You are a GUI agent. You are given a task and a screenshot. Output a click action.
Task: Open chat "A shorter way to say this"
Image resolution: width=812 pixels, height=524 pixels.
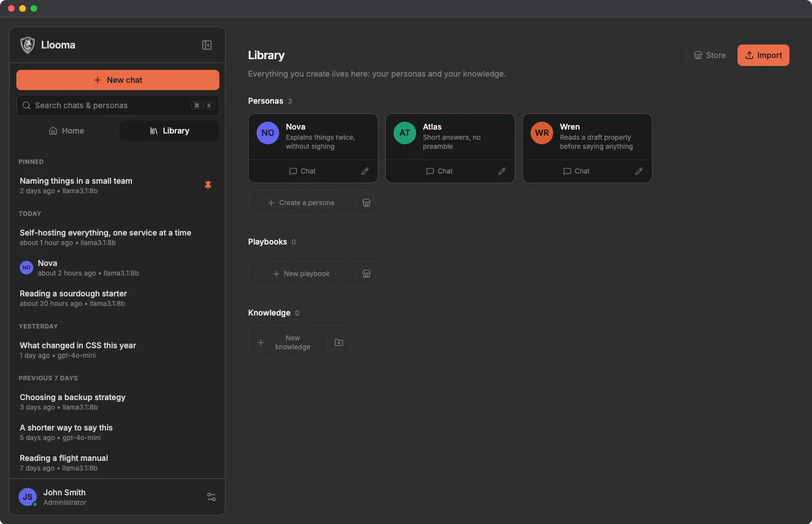pyautogui.click(x=117, y=432)
